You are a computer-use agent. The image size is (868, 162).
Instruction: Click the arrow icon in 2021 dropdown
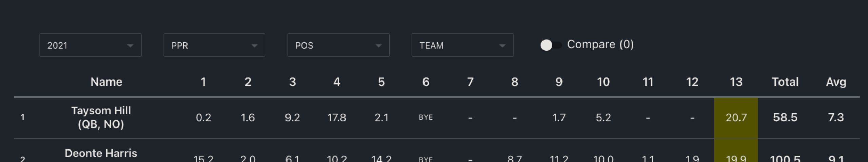[130, 46]
